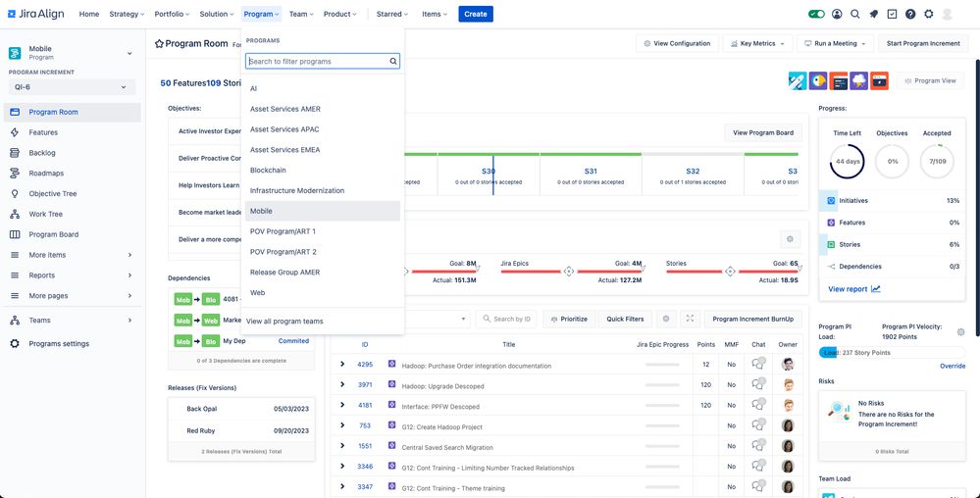Open owner avatar for feature 4295
Image resolution: width=980 pixels, height=498 pixels.
pos(788,365)
